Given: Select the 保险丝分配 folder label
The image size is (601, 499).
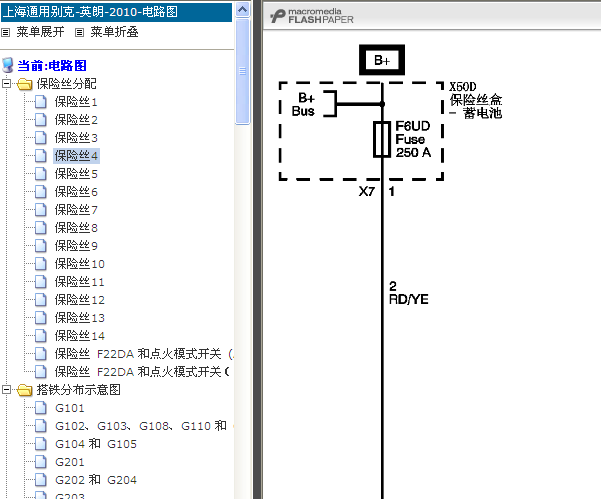Looking at the screenshot, I should tap(66, 84).
